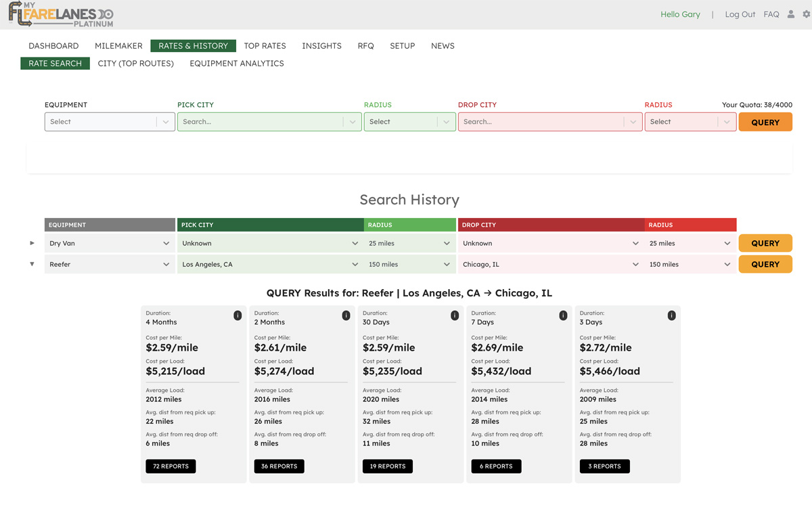Click info icon on 3 Days card
The image size is (812, 505).
tap(671, 315)
